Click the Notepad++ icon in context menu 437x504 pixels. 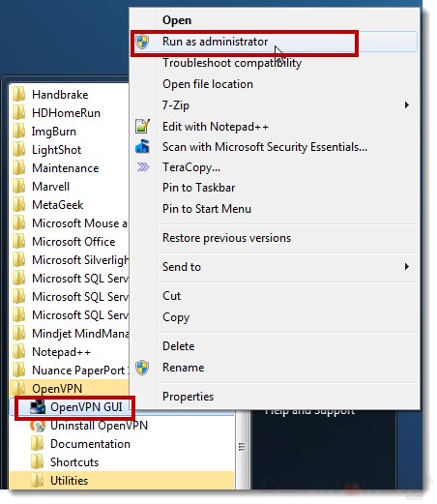pos(142,126)
